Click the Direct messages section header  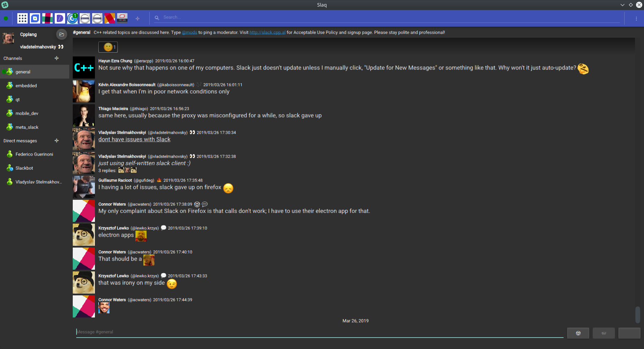20,141
